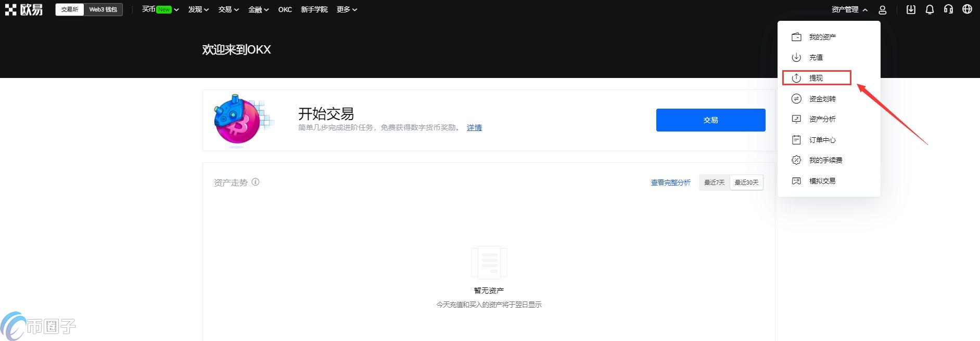Open the headset support icon
This screenshot has width=980, height=341.
tap(948, 9)
